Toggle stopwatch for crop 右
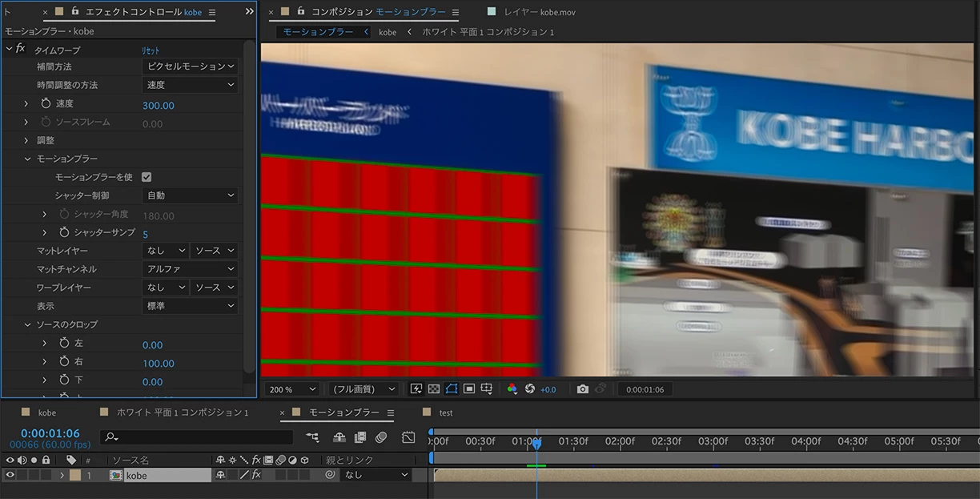 point(65,362)
